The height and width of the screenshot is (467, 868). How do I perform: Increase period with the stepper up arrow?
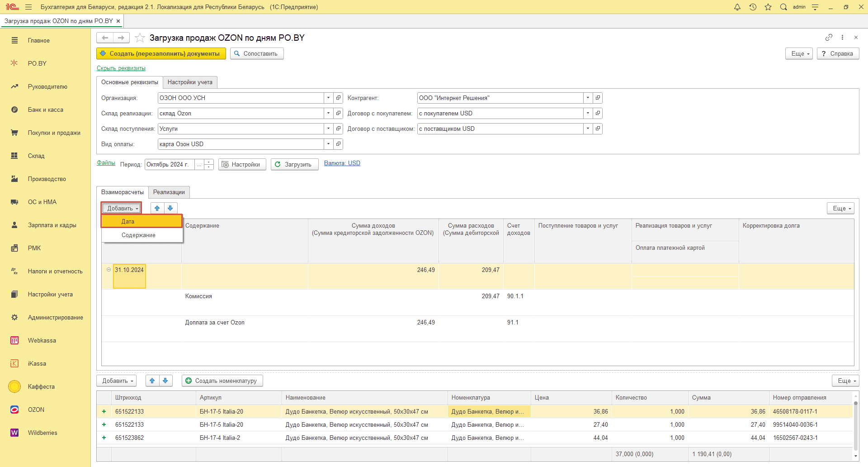point(209,162)
